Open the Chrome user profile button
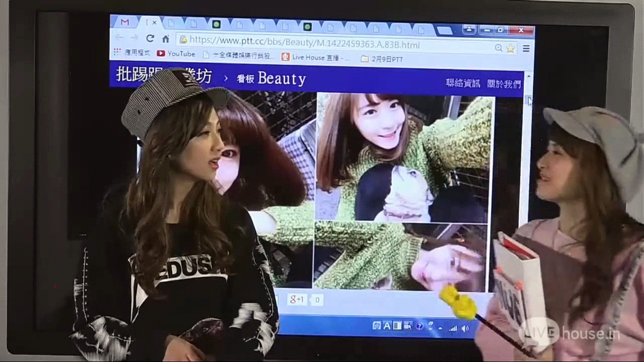Screen dimensions: 644x362 click(469, 30)
